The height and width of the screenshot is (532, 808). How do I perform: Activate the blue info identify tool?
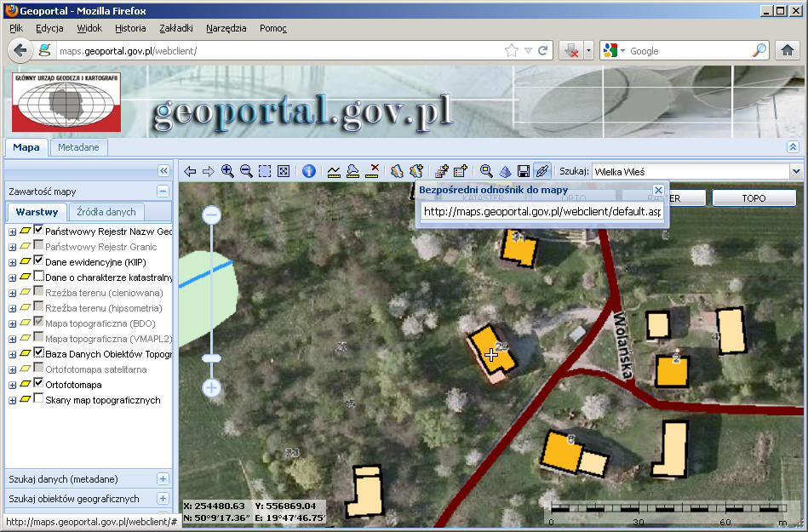pos(309,171)
